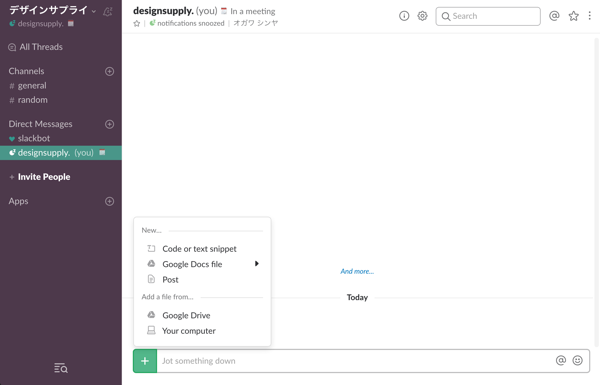Add a new channel with plus icon
600x385 pixels.
[x=109, y=72]
